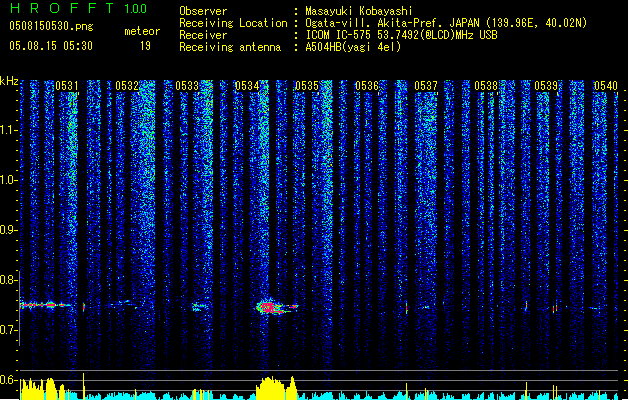Click the 0537 time marker
The width and height of the screenshot is (629, 400).
426,86
